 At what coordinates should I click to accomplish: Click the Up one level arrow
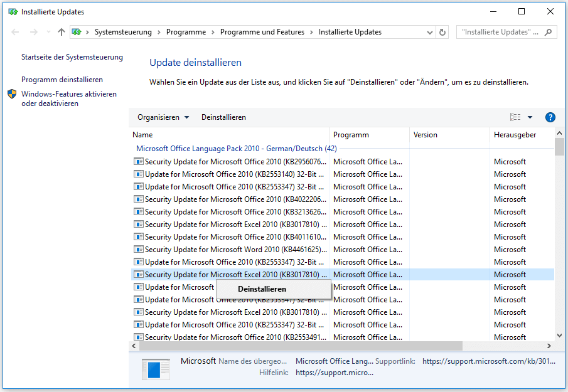click(61, 32)
